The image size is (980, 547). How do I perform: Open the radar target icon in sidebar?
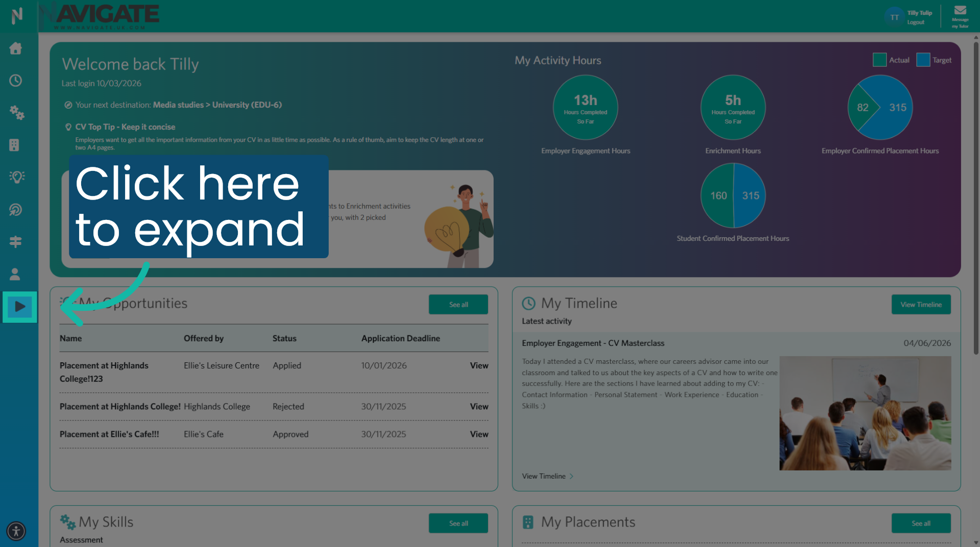[x=16, y=209]
